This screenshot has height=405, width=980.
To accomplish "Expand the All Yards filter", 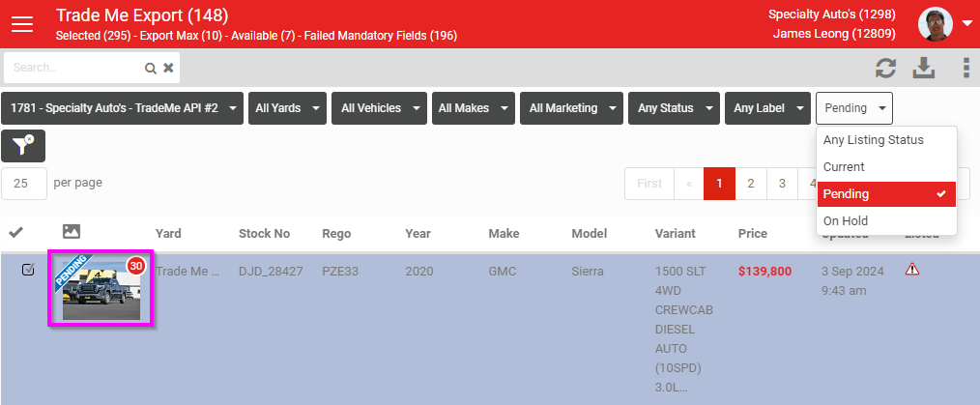I will coord(287,108).
